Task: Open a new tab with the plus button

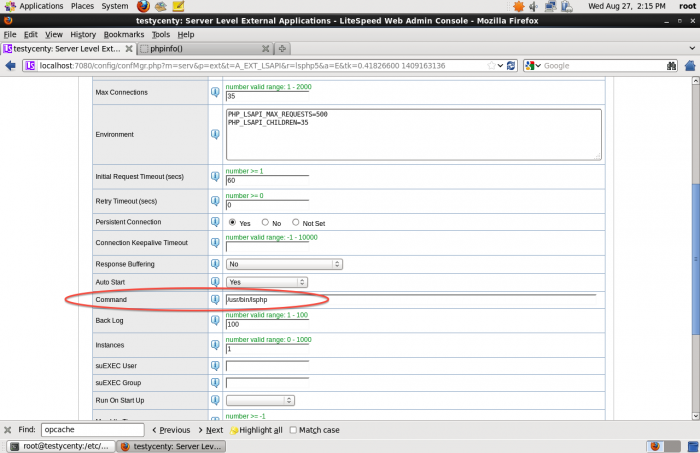Action: click(282, 49)
